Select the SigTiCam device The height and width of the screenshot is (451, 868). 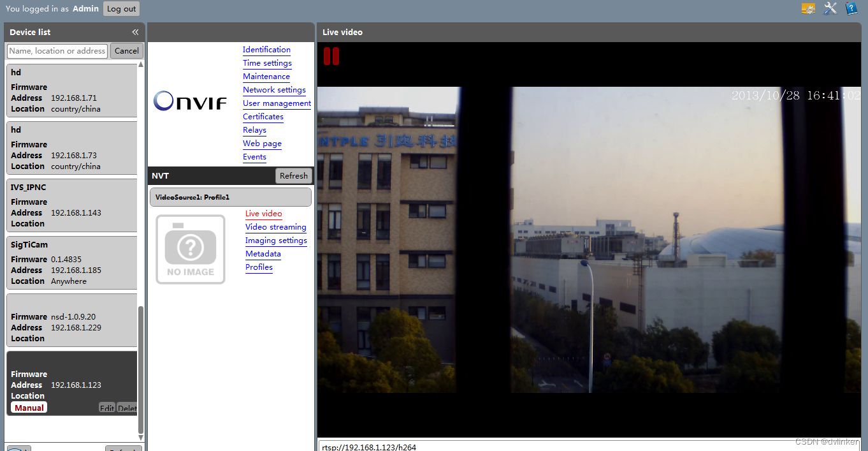tap(72, 263)
